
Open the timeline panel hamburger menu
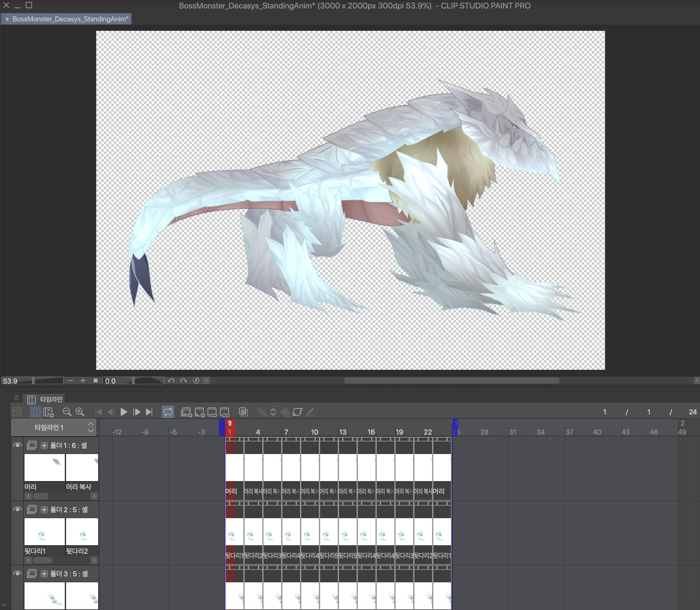coord(16,398)
